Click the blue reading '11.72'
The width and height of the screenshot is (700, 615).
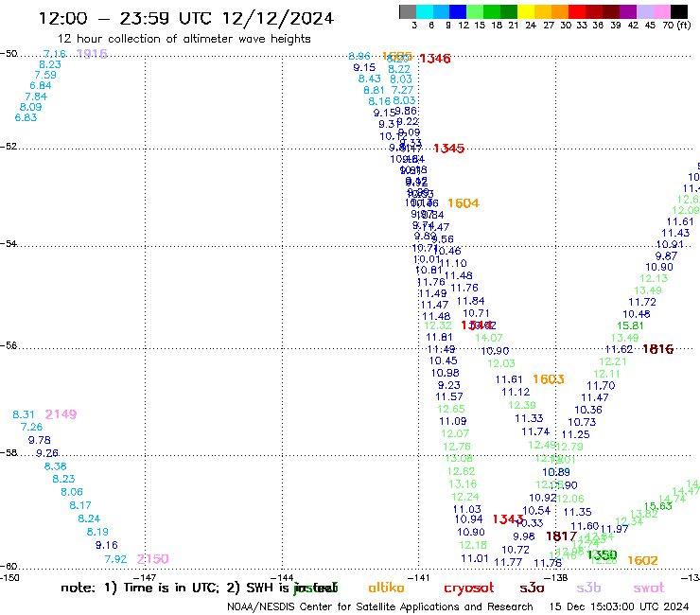click(642, 303)
